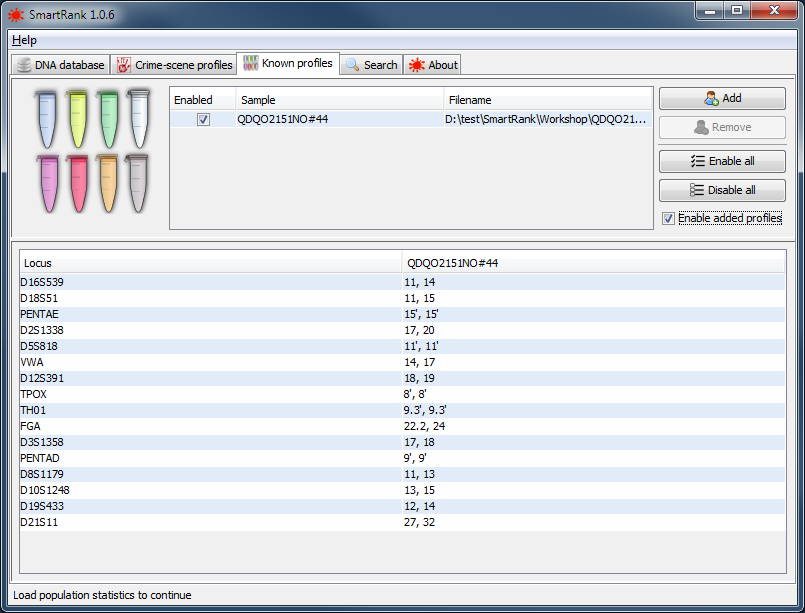This screenshot has width=805, height=613.
Task: Open the Help menu
Action: click(x=24, y=40)
